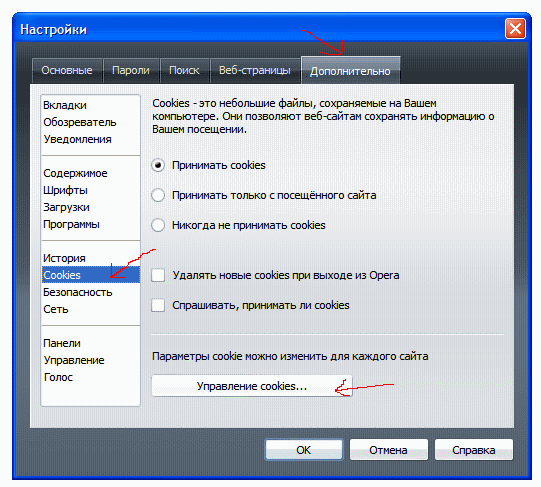The width and height of the screenshot is (541, 487).
Task: Open the Веб-страницы tab
Action: click(x=255, y=70)
